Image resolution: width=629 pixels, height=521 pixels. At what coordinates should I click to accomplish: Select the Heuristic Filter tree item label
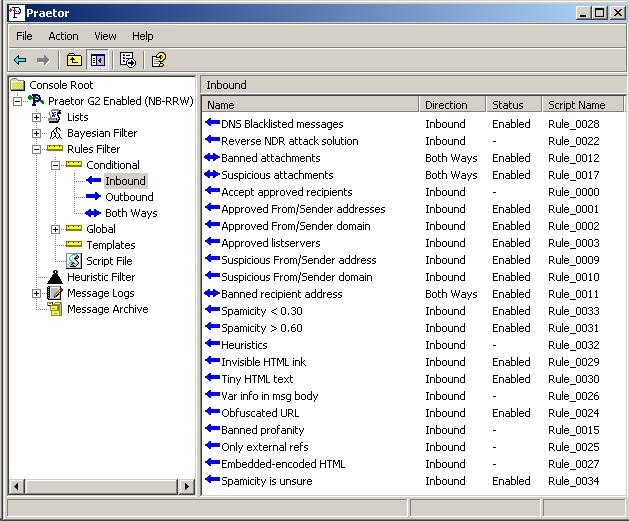click(101, 277)
